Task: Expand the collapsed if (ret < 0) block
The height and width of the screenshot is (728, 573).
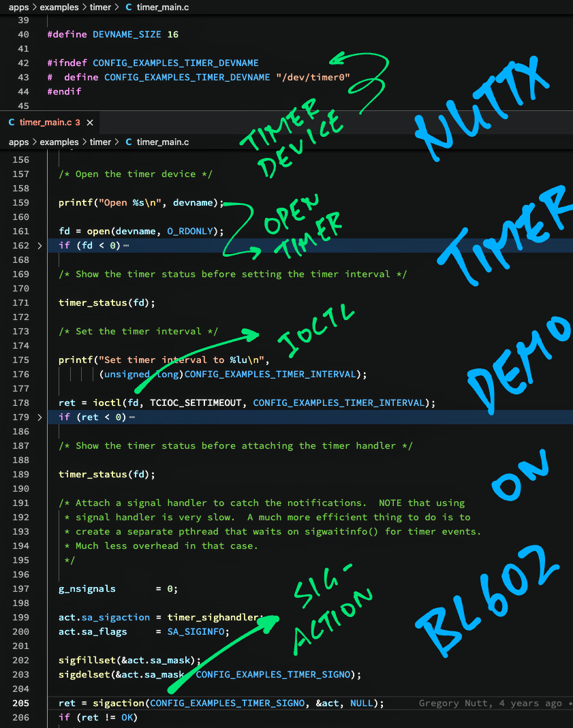Action: [39, 417]
